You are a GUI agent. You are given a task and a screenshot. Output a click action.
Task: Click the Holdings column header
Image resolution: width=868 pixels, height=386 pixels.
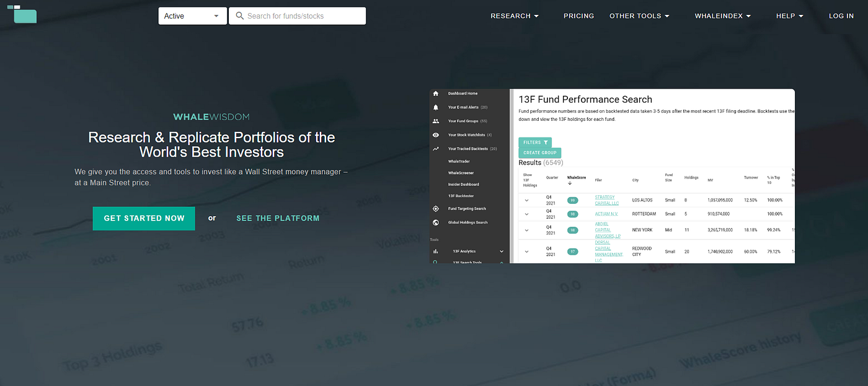pos(691,178)
